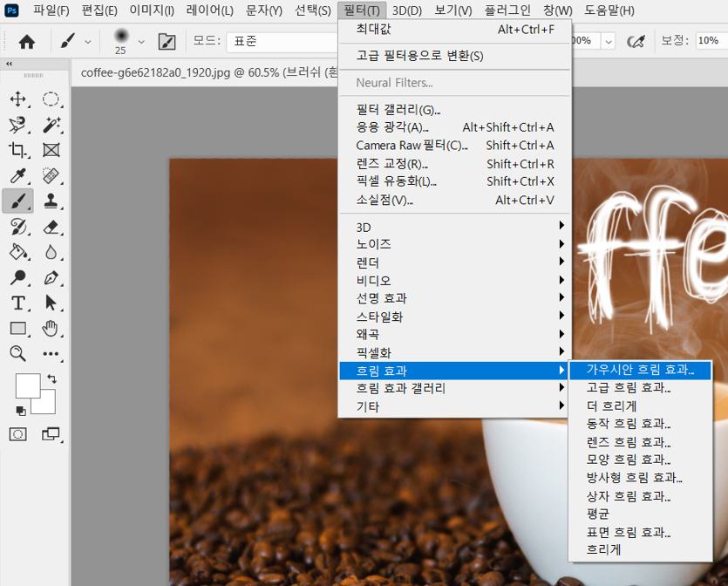Select the Move tool
Screen dimensions: 728x586
18,99
